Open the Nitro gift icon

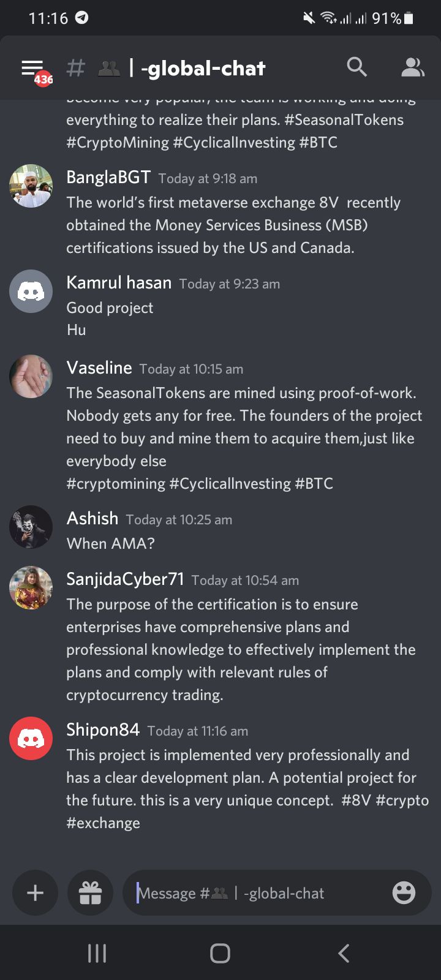[90, 893]
